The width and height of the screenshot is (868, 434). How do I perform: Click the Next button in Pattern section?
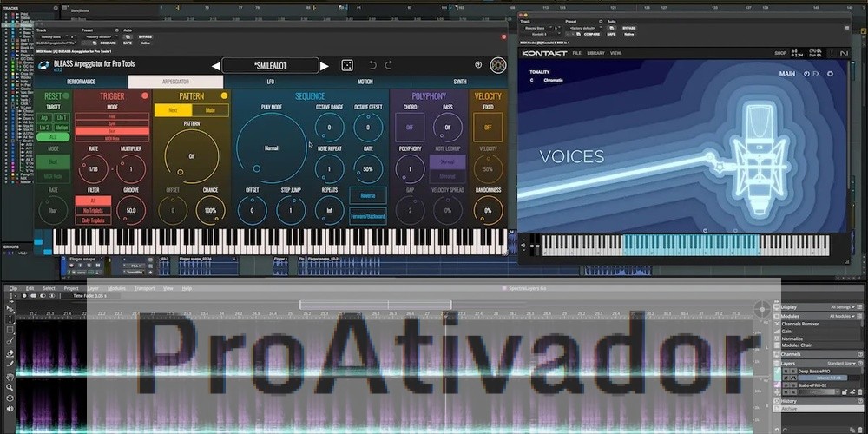(x=173, y=110)
